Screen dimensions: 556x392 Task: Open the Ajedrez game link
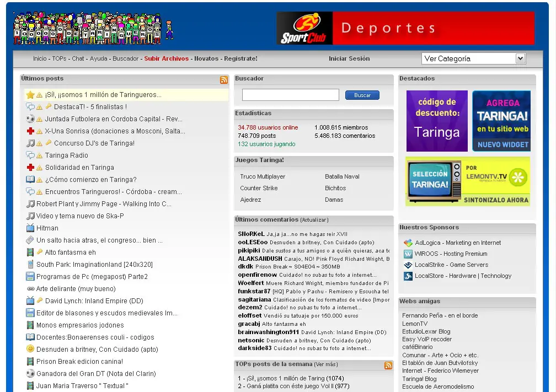coord(250,200)
